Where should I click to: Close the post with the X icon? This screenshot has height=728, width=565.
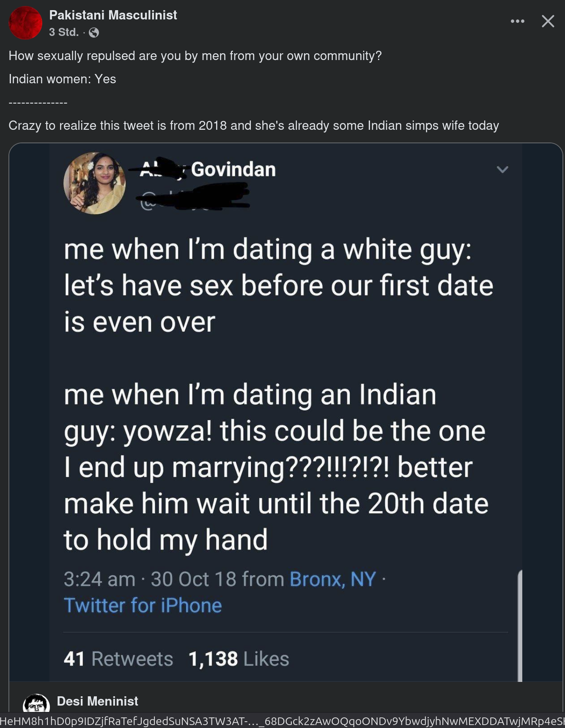(x=548, y=21)
